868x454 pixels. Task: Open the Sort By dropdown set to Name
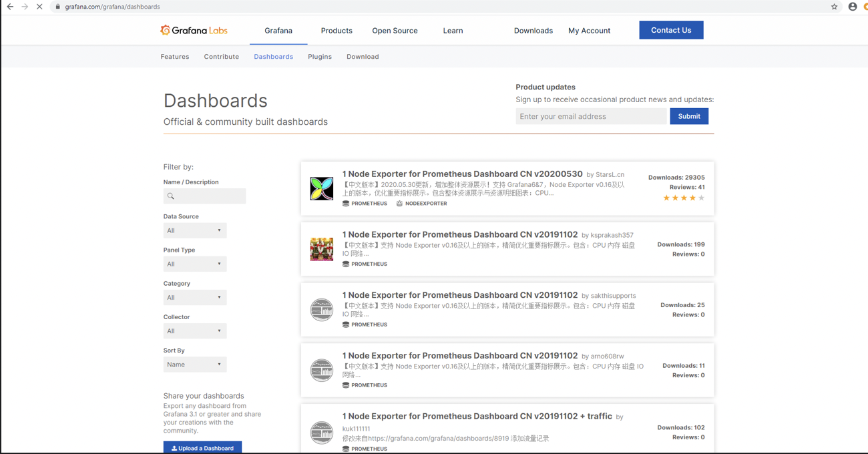pyautogui.click(x=195, y=365)
